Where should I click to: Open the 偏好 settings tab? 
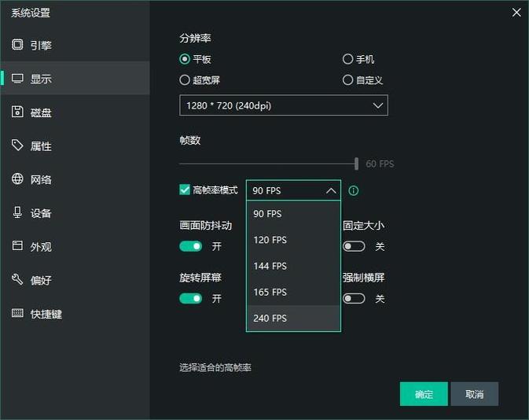75,279
